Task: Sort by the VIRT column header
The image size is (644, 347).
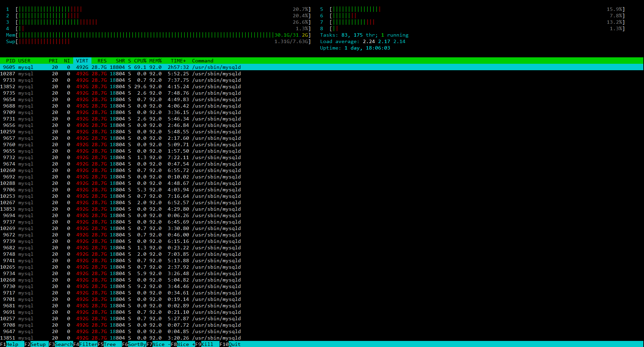Action: [x=82, y=61]
